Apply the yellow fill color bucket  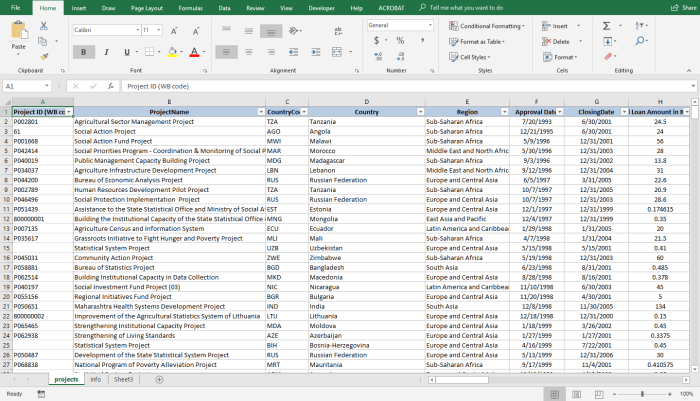(x=172, y=52)
